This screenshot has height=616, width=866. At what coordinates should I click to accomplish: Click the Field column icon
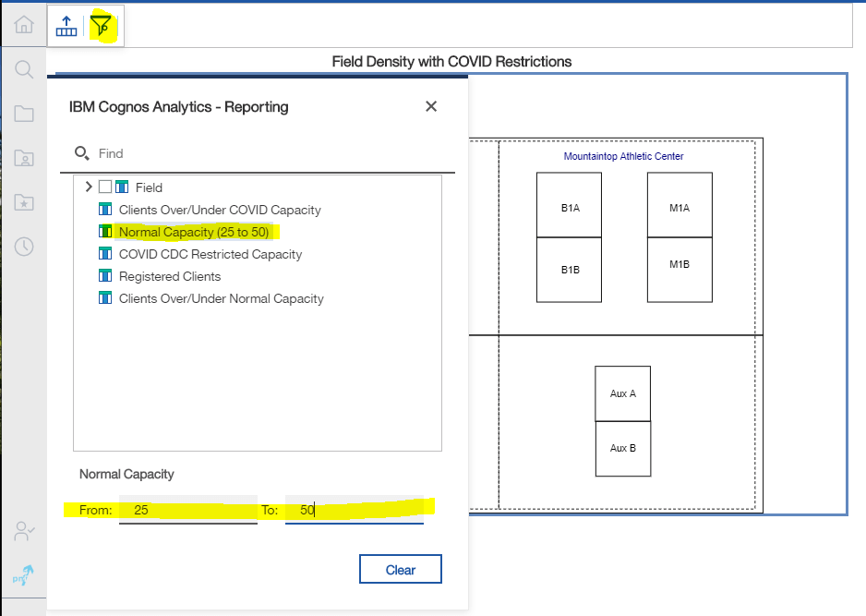[x=122, y=187]
